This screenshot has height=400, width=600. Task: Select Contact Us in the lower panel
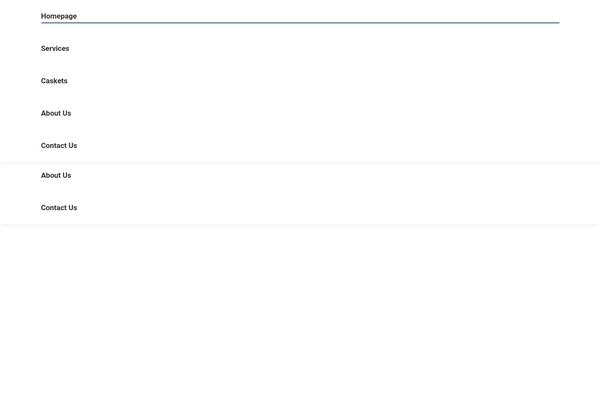pos(59,207)
